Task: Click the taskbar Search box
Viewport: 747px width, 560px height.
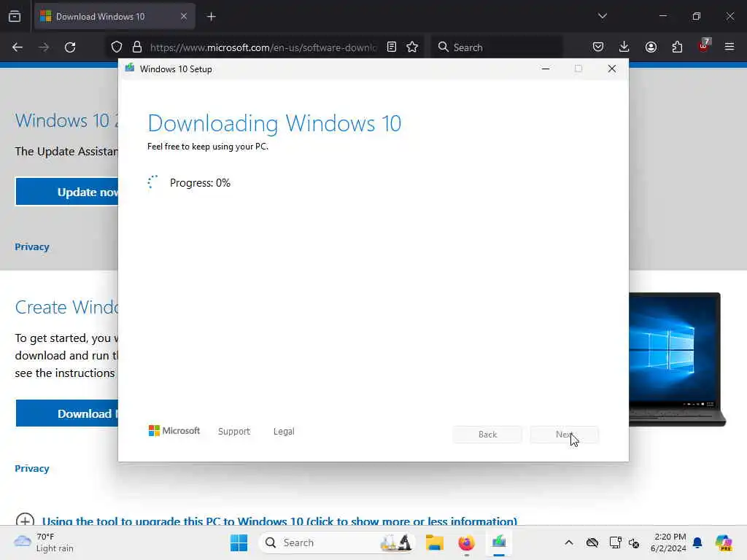Action: click(x=336, y=542)
